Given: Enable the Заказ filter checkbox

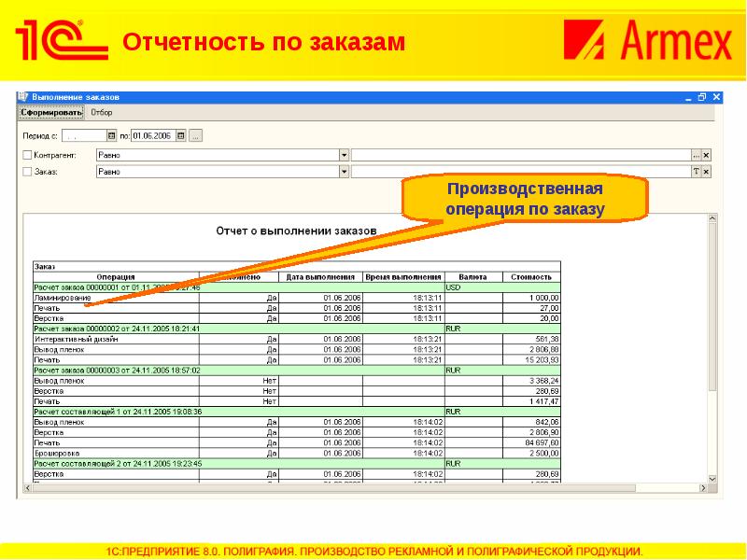Looking at the screenshot, I should (26, 172).
